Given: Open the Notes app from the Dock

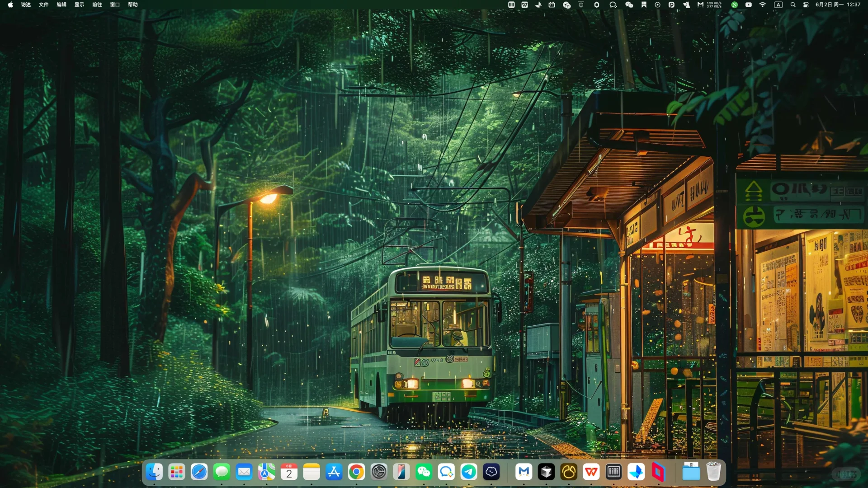Looking at the screenshot, I should [x=311, y=472].
